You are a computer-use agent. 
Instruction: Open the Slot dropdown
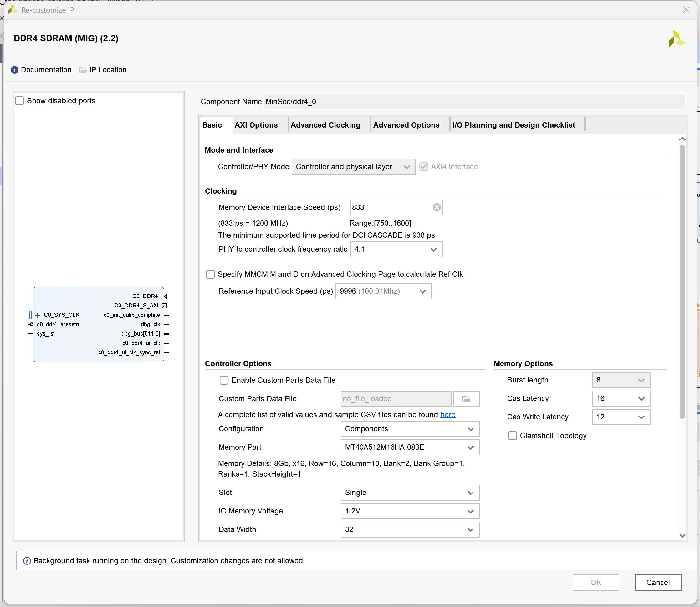click(410, 493)
